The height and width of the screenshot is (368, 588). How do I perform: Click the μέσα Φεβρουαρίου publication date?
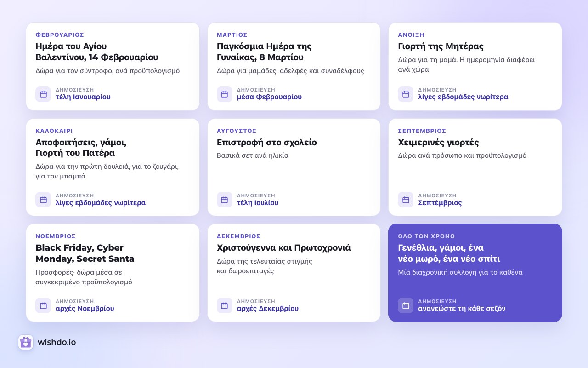[269, 97]
